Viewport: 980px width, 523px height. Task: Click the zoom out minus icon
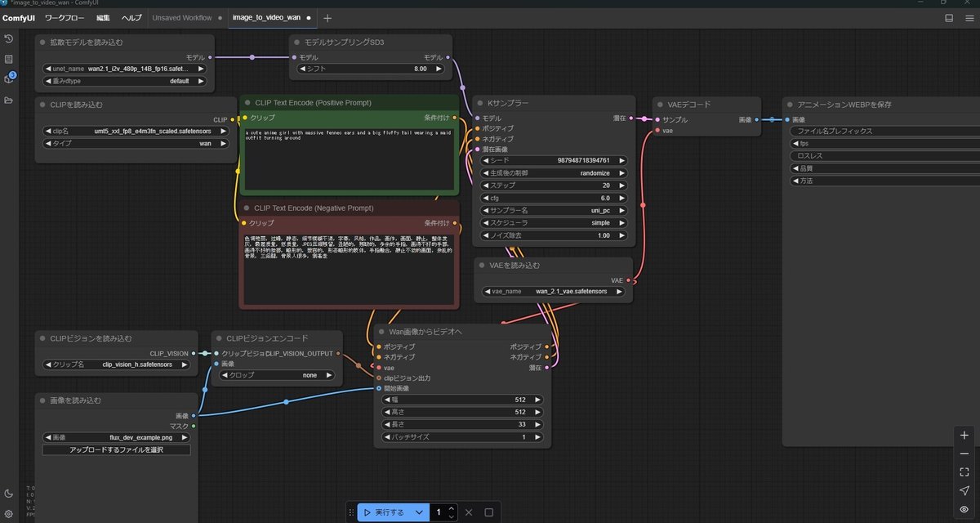964,454
